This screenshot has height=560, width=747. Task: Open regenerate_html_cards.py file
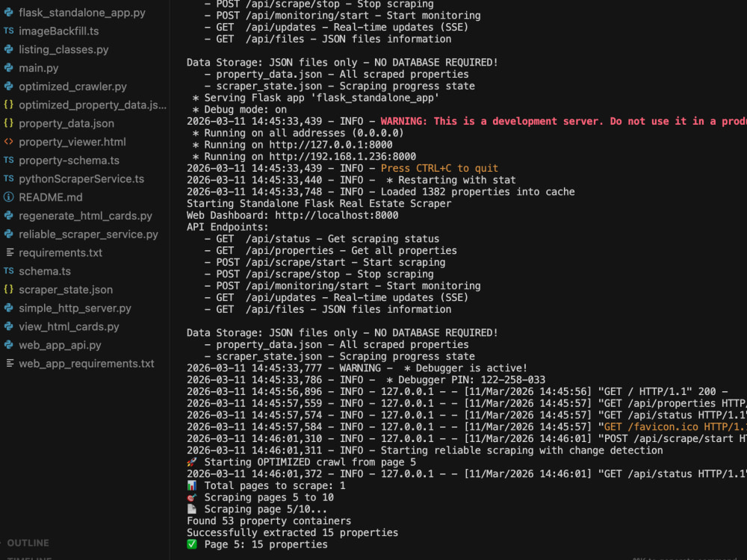tap(85, 216)
